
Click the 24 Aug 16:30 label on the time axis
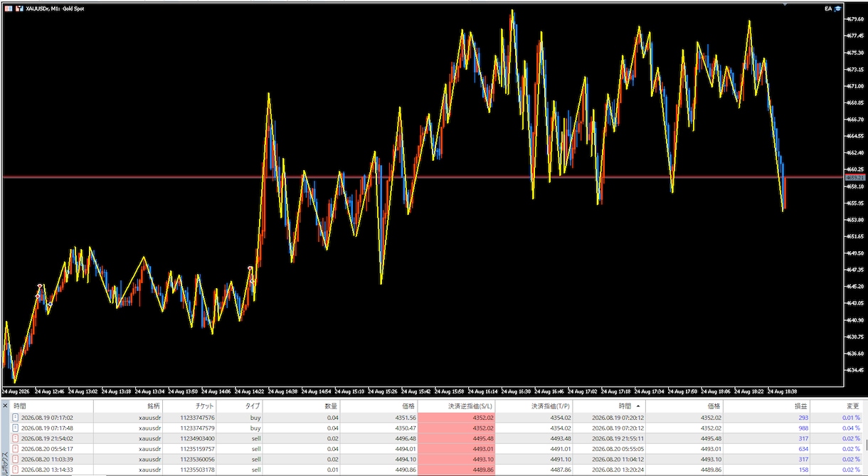click(x=517, y=391)
